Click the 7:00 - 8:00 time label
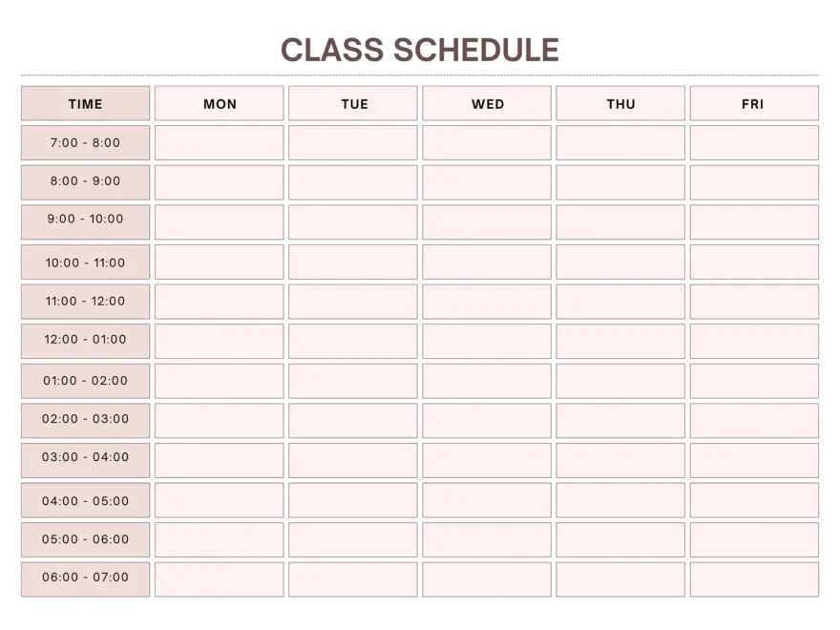 tap(85, 143)
